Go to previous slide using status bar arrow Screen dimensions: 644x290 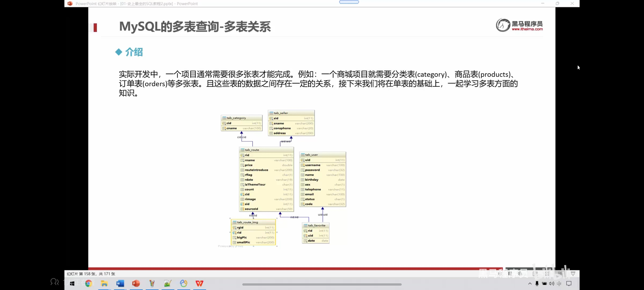point(500,274)
